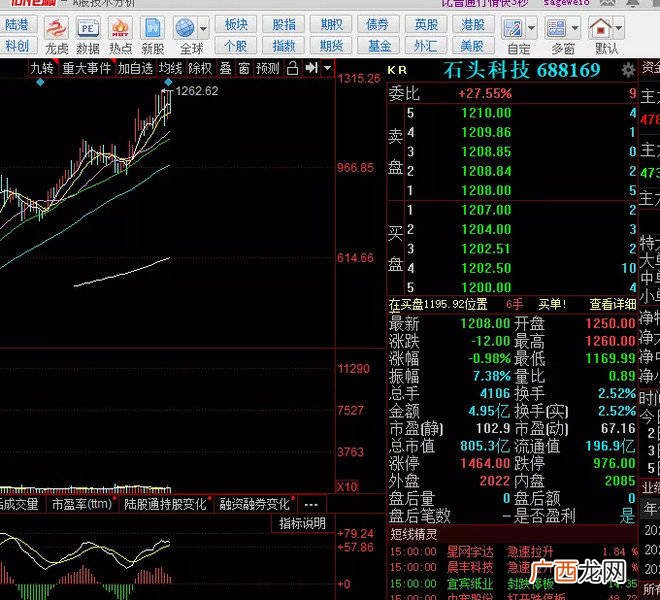Click the 默认 home icon
Image resolution: width=660 pixels, height=600 pixels.
pos(601,28)
